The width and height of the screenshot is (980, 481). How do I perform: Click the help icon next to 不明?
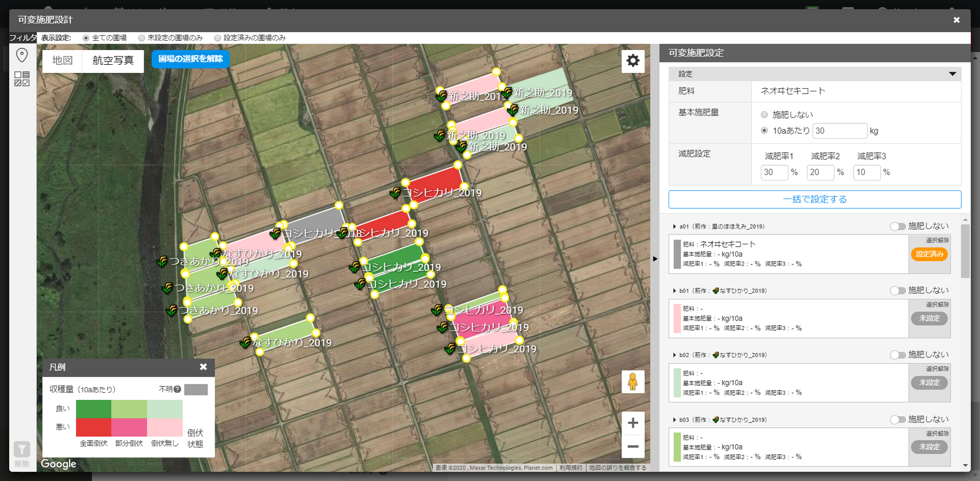point(177,389)
